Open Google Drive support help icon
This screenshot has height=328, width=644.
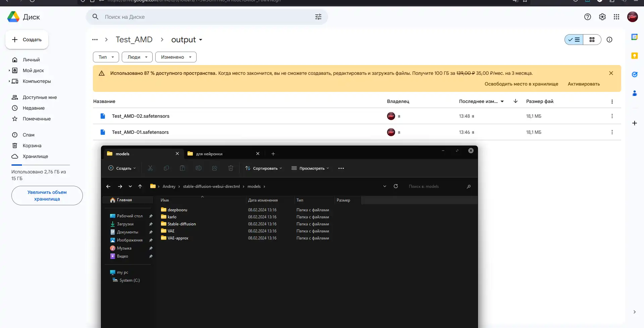[587, 17]
